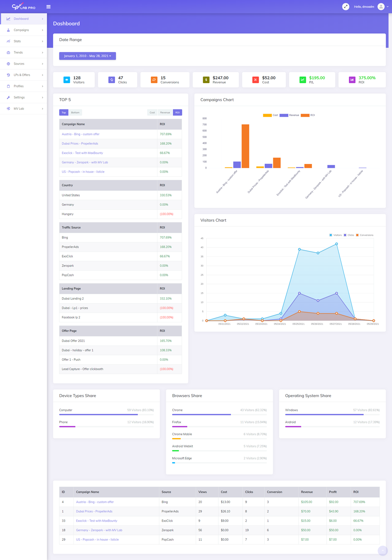Click the Settings wrench icon
The height and width of the screenshot is (560, 392).
(8, 97)
